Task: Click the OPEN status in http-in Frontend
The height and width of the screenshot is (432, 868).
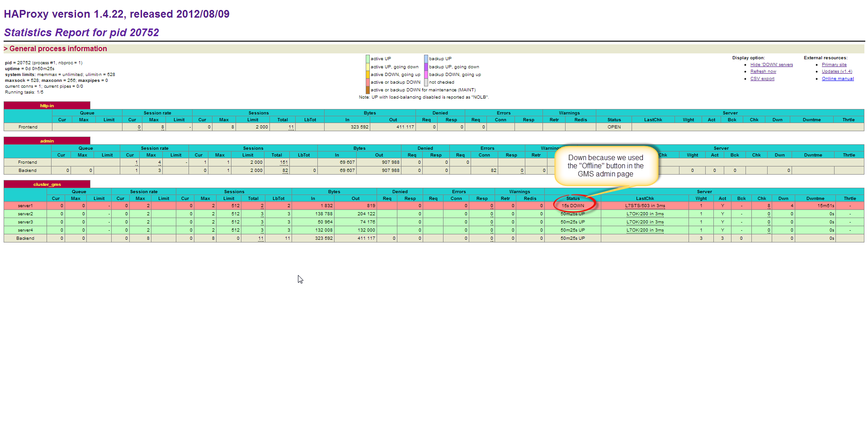Action: (614, 127)
